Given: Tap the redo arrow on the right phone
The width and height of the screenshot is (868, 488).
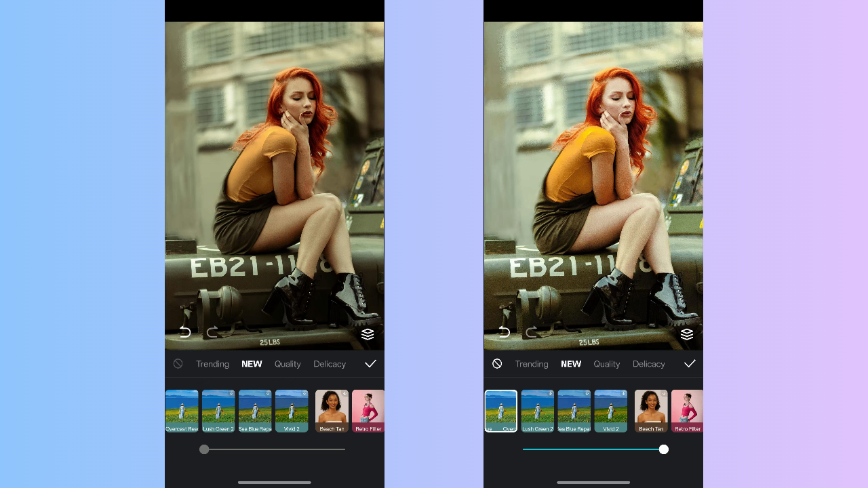Looking at the screenshot, I should tap(532, 331).
